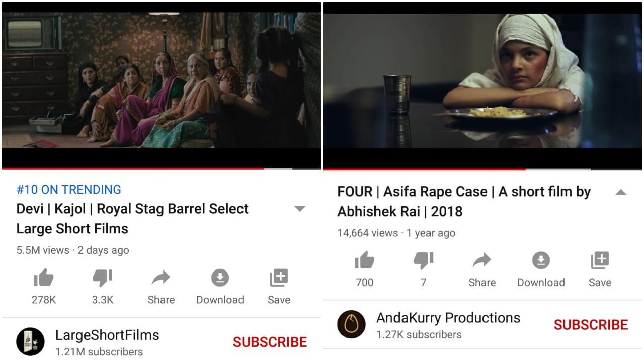The height and width of the screenshot is (362, 644).
Task: Open AndaKurry Productions channel avatar
Action: 352,325
